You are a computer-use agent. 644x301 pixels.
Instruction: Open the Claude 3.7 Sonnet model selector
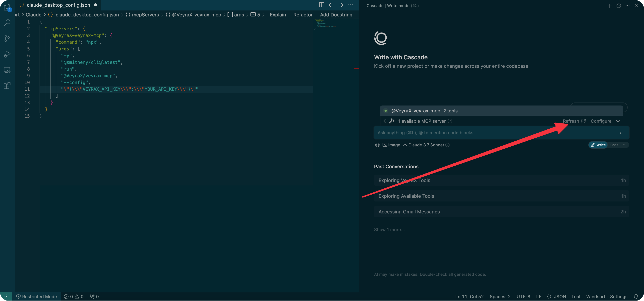(426, 145)
